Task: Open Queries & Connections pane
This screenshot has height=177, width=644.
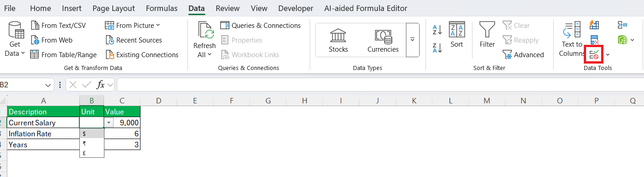Action: tap(260, 26)
